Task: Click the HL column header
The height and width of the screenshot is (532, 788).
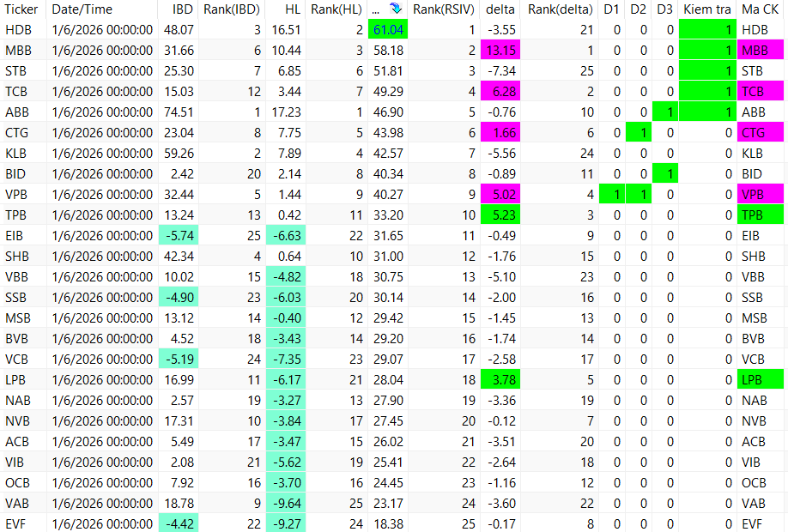Action: click(x=293, y=9)
